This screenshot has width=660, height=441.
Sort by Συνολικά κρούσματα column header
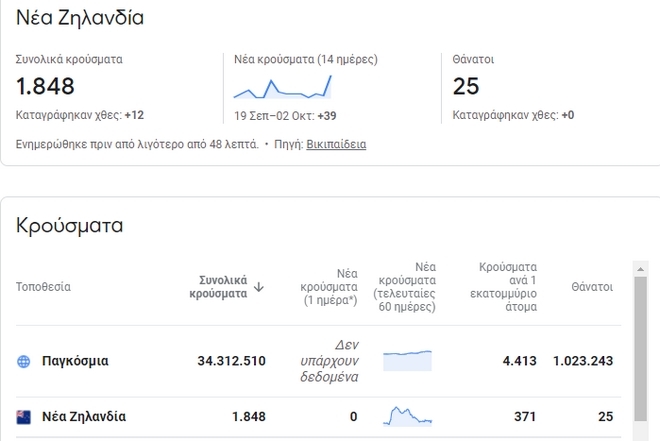218,287
